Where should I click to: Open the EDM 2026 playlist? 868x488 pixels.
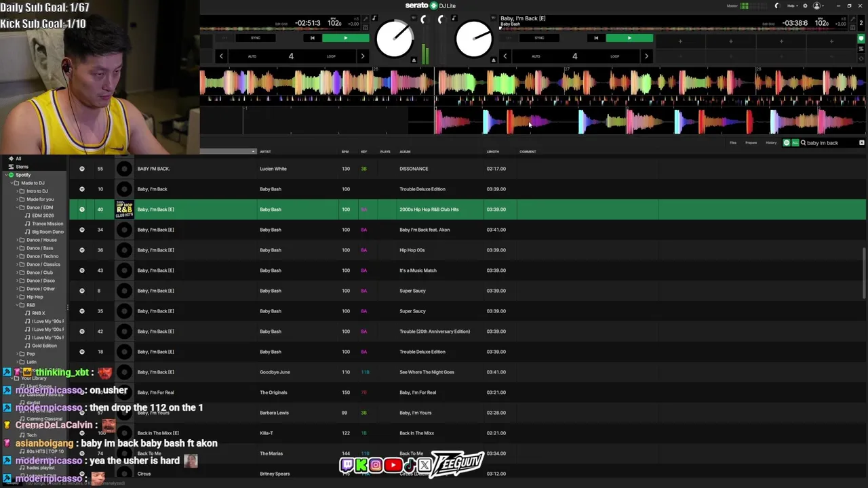point(43,216)
